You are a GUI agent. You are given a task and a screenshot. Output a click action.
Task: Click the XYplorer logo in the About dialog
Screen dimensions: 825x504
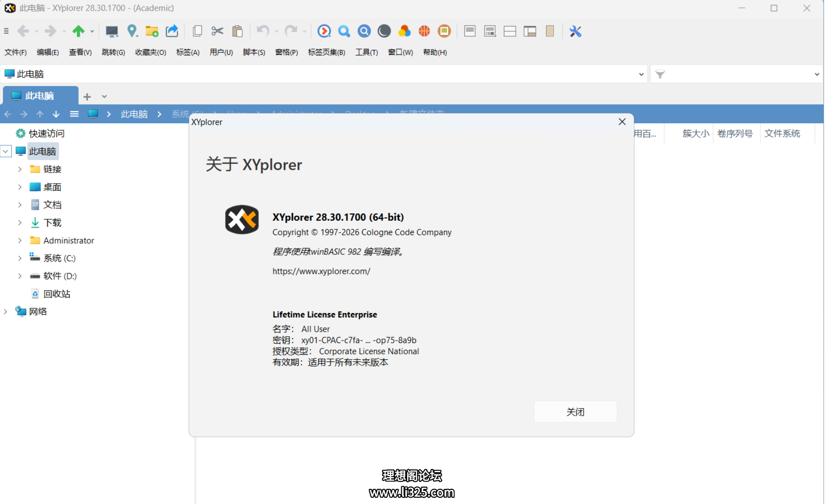242,220
